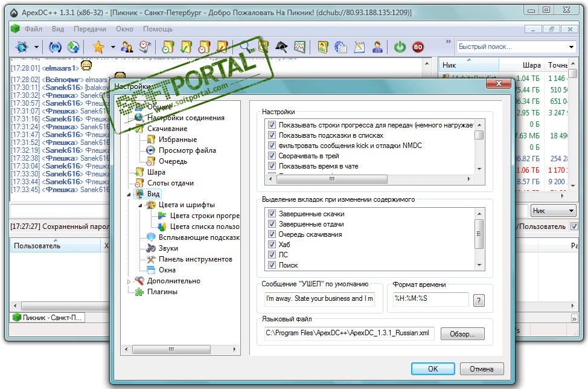Open the Передачи menu
Image resolution: width=588 pixels, height=389 pixels.
point(90,29)
